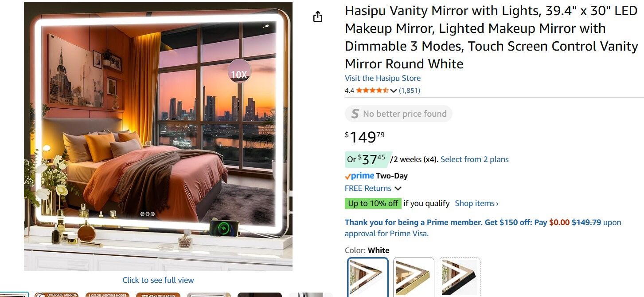644x297 pixels.
Task: Open the rating breakdown chevron next to stars
Action: 393,91
